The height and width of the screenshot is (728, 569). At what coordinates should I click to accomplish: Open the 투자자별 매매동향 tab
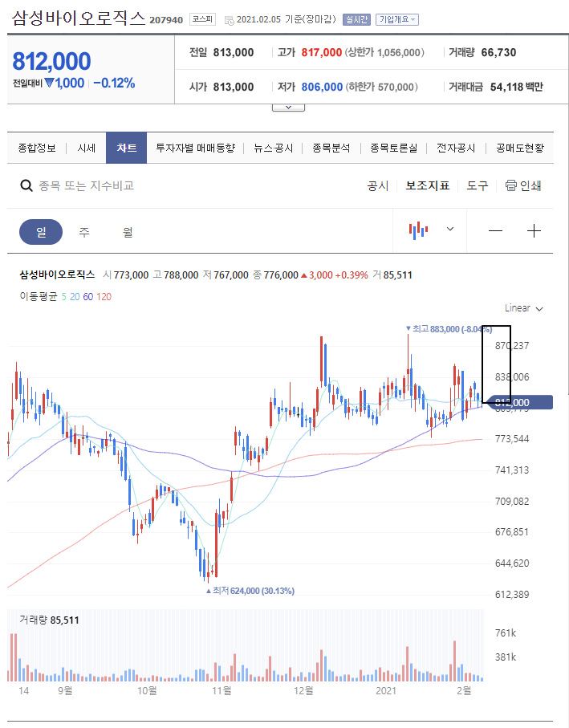195,148
